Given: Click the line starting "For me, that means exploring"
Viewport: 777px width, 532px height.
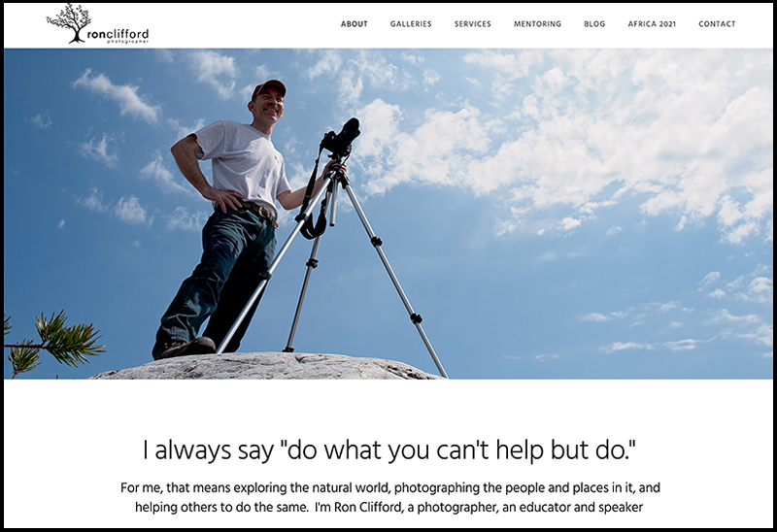Looking at the screenshot, I should (390, 488).
